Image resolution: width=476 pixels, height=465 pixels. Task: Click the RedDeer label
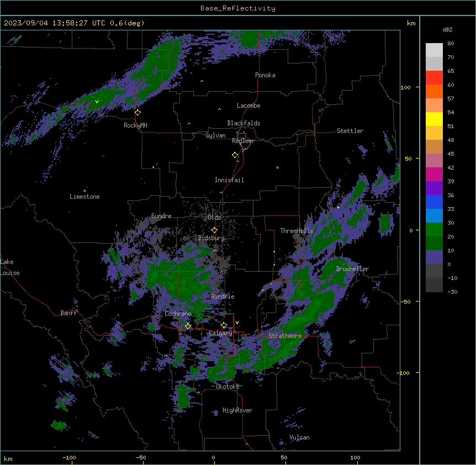click(x=244, y=141)
